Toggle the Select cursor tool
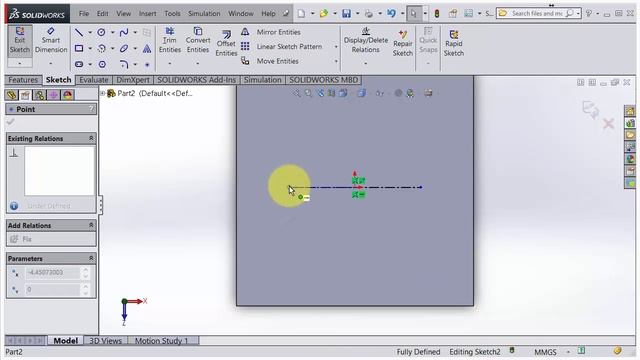This screenshot has width=640, height=360. (x=414, y=13)
